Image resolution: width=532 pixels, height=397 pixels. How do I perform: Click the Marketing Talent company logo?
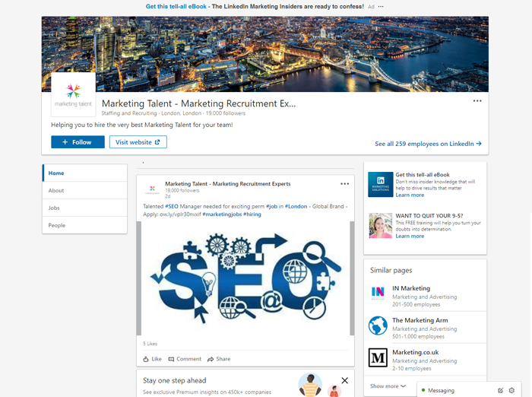point(73,95)
